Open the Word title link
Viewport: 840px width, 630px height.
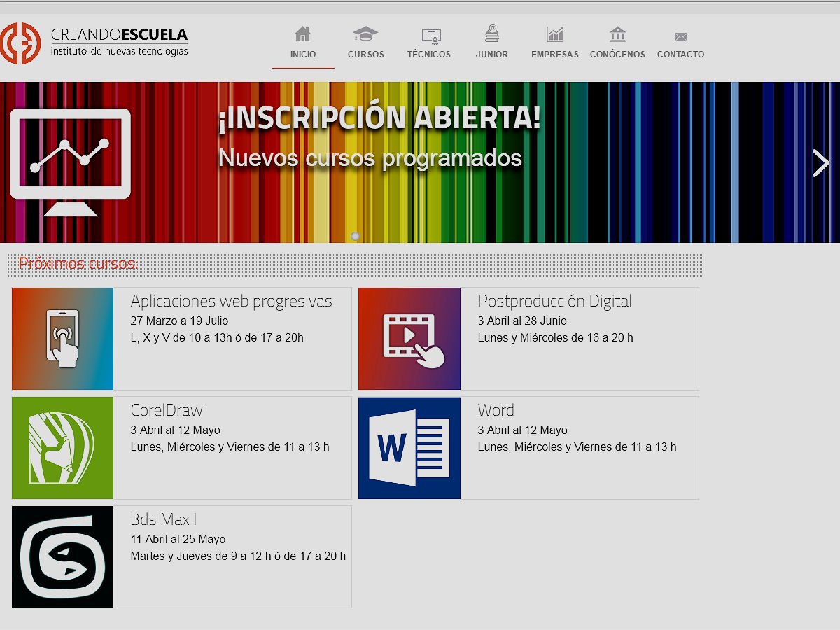pos(496,410)
